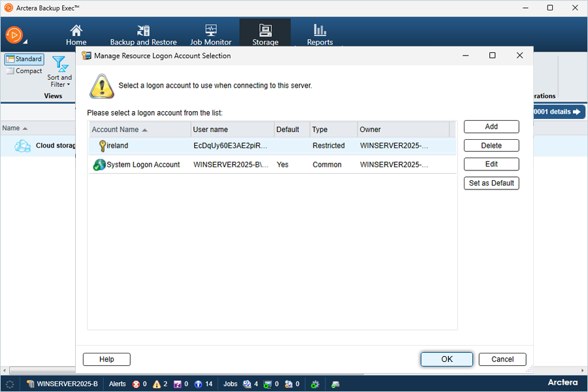Screen dimensions: 588x392
Task: Click OK to confirm logon account
Action: click(446, 359)
